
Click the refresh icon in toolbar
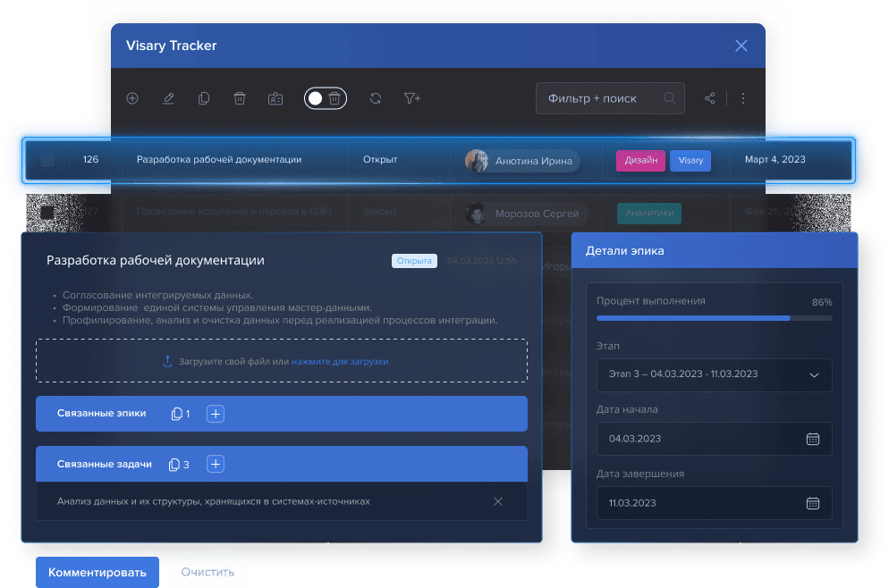376,98
